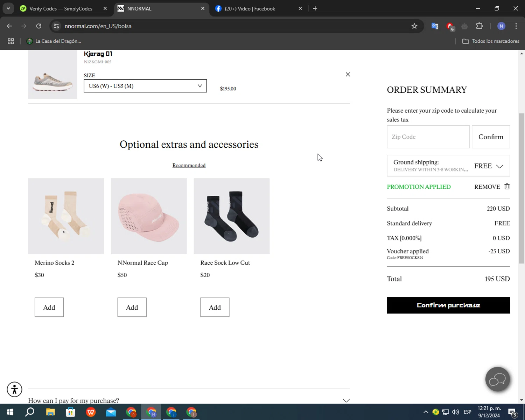Open Windows taskbar search
This screenshot has width=525, height=420.
click(x=30, y=412)
